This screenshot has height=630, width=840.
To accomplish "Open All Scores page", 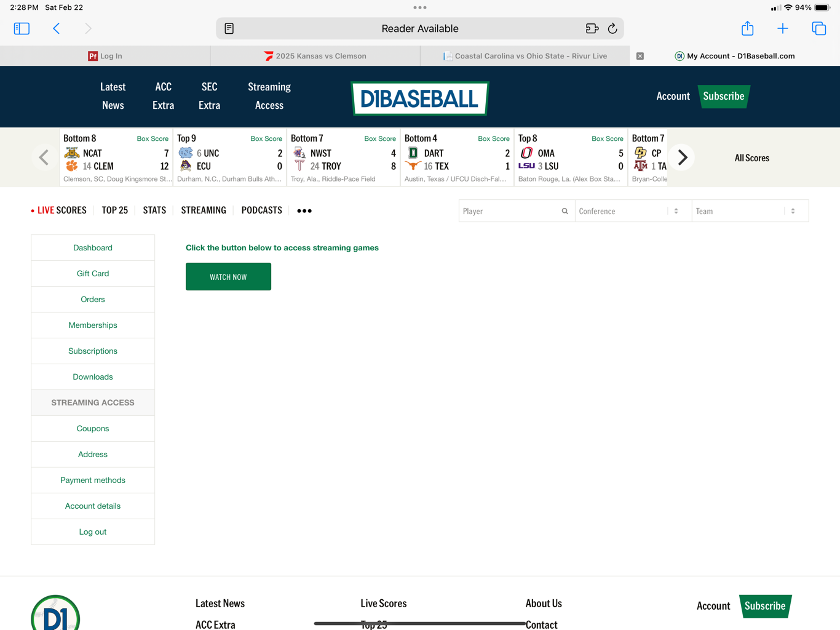I will point(752,158).
